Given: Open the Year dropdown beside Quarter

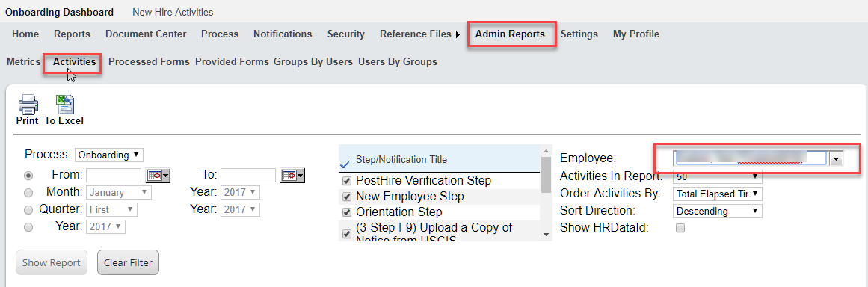Looking at the screenshot, I should tap(240, 209).
